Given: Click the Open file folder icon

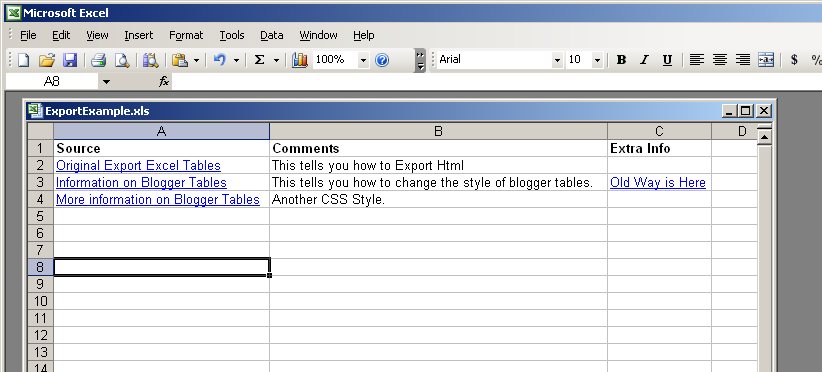Looking at the screenshot, I should (x=47, y=60).
